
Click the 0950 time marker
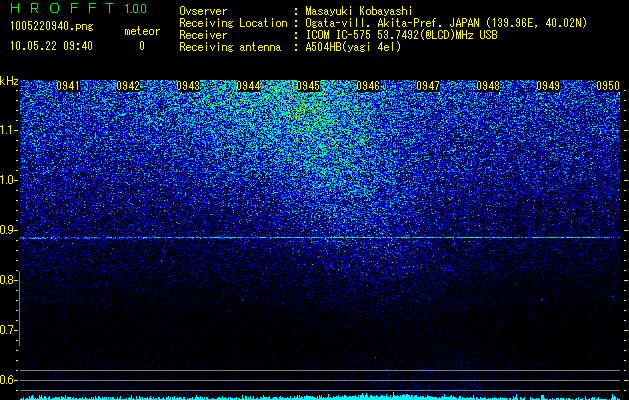[608, 86]
